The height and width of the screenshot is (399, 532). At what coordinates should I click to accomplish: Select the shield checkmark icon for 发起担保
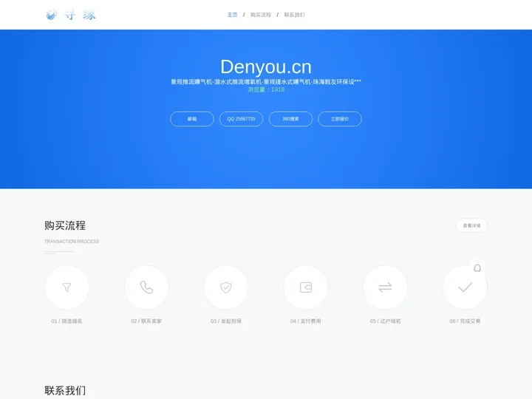[226, 287]
